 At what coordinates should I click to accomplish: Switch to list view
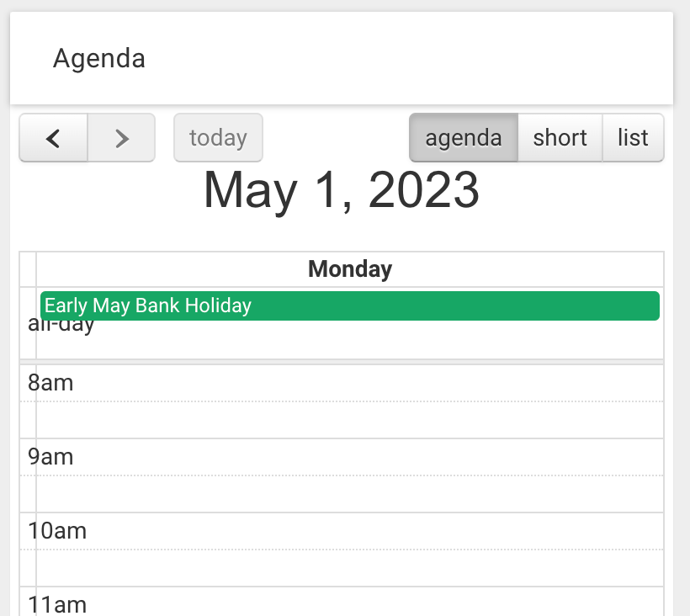coord(633,138)
